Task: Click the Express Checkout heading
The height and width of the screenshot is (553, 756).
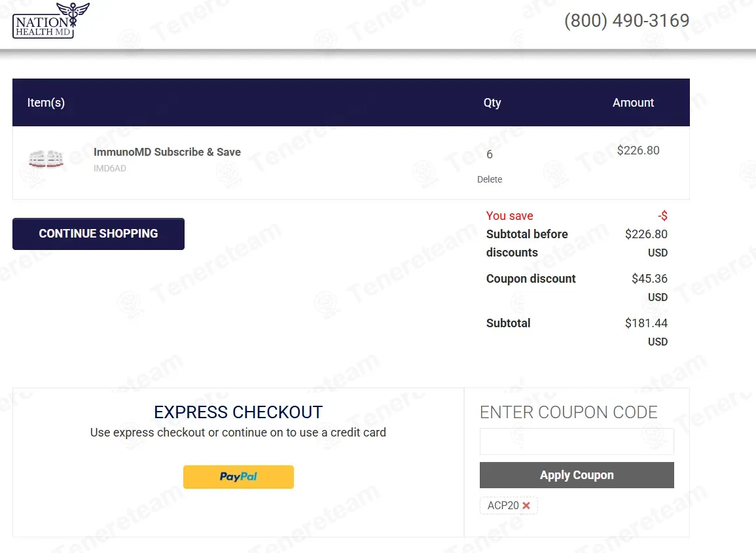Action: [238, 412]
